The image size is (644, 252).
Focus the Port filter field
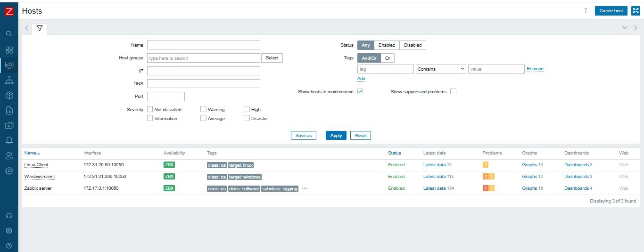166,97
